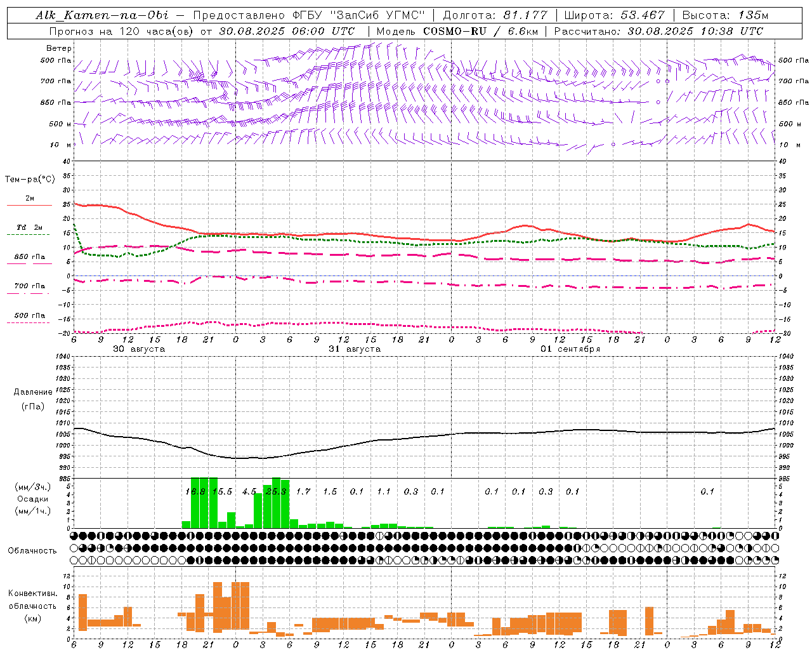This screenshot has height=650, width=812.
Task: Click the (мм/3ч.) unit label
Action: [33, 487]
